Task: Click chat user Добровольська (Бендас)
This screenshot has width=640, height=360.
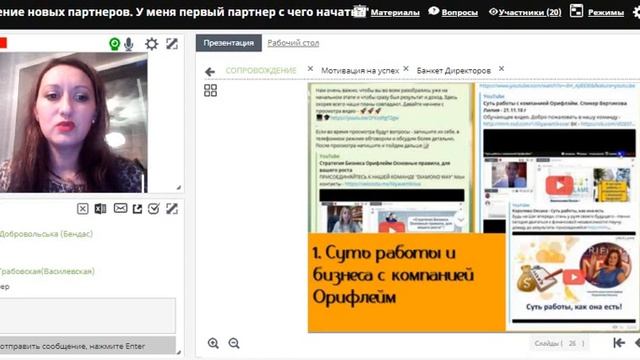Action: [46, 234]
